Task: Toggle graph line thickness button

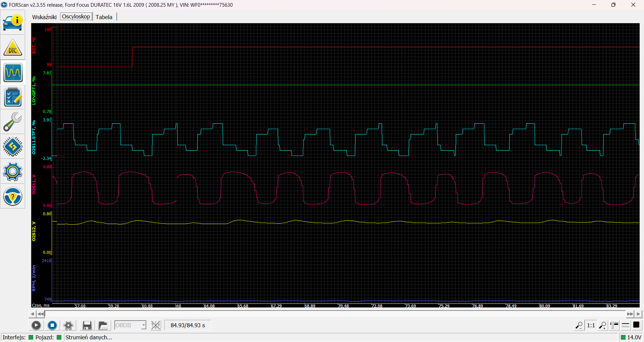Action: pos(626,325)
